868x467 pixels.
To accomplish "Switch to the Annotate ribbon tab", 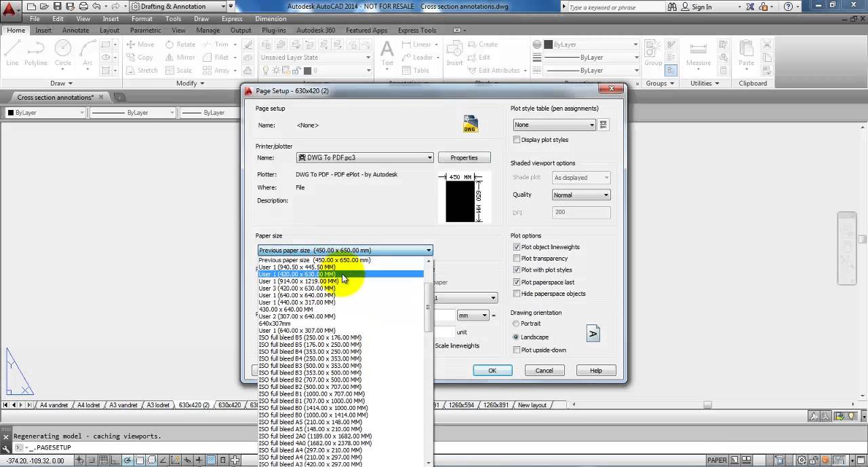I will coord(75,31).
